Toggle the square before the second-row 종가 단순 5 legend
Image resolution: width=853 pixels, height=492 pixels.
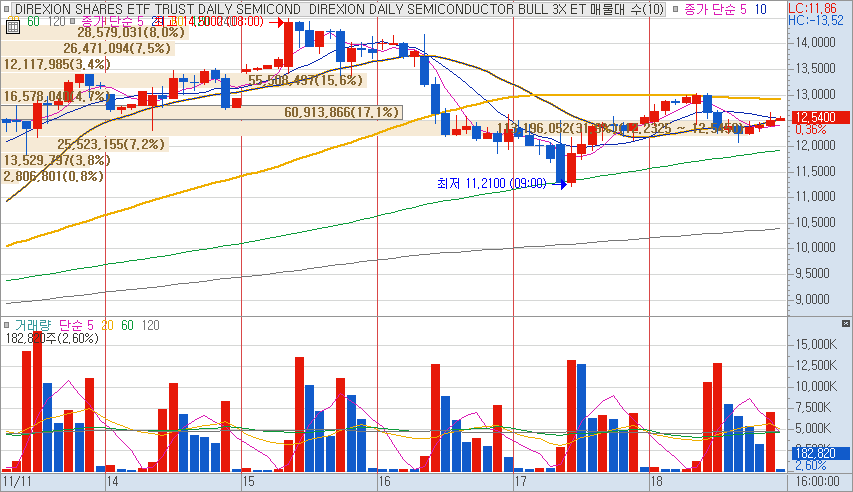(x=72, y=21)
